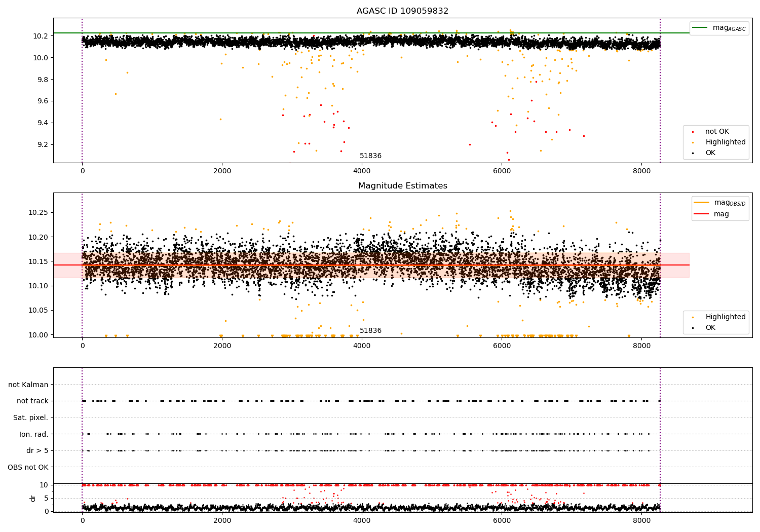Image resolution: width=760 pixels, height=532 pixels.
Task: Click the "10.05" y-axis tick label
Action: pyautogui.click(x=39, y=310)
